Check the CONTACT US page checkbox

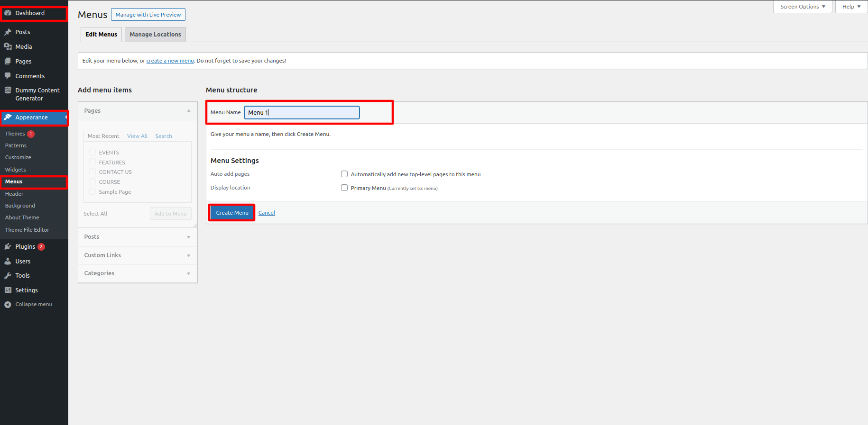click(92, 172)
